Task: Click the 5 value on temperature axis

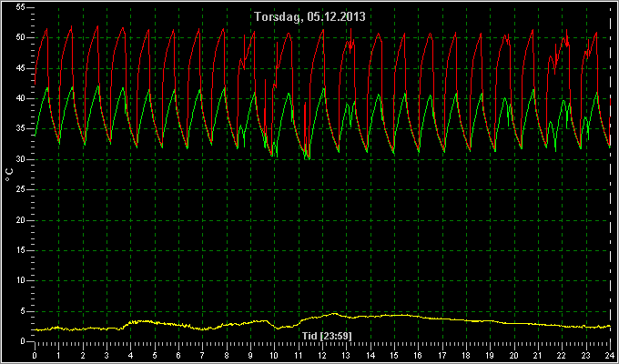Action: 23,311
